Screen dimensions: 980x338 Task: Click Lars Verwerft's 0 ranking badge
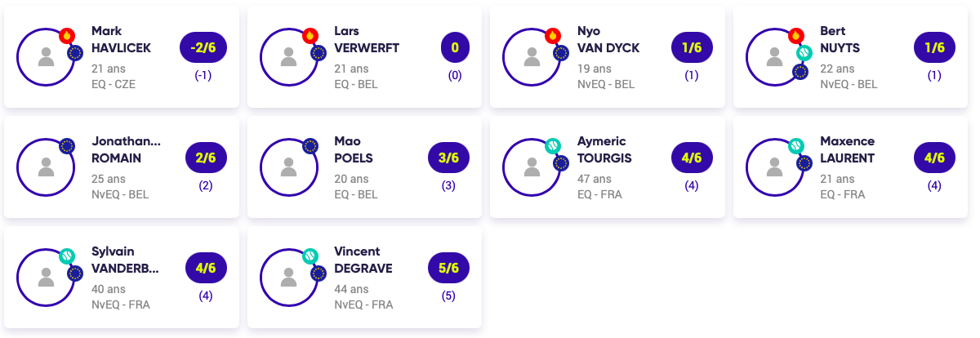(x=455, y=48)
